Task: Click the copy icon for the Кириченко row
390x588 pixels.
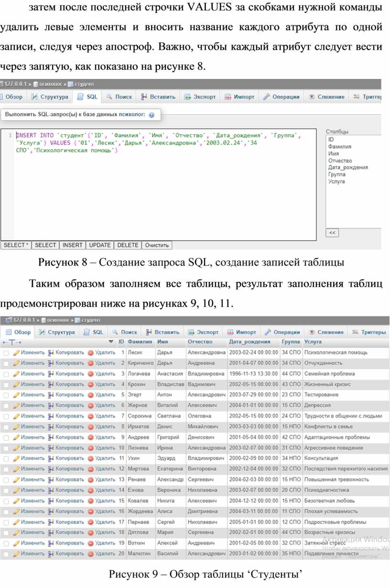Action: [x=51, y=363]
